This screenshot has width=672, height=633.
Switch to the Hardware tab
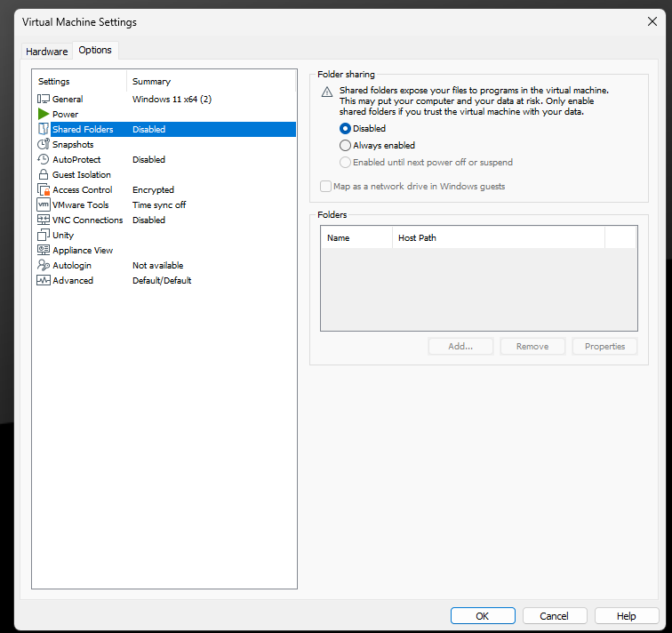tap(46, 52)
